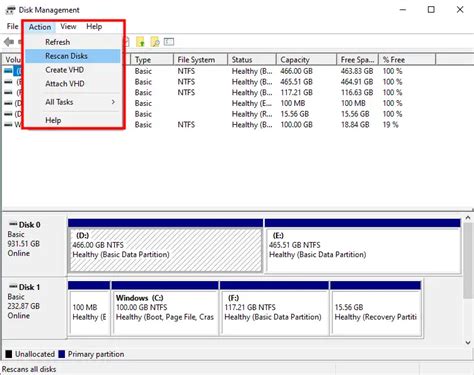Click the volume icon of the W row
Screen dimensions: 474x375
click(x=8, y=125)
